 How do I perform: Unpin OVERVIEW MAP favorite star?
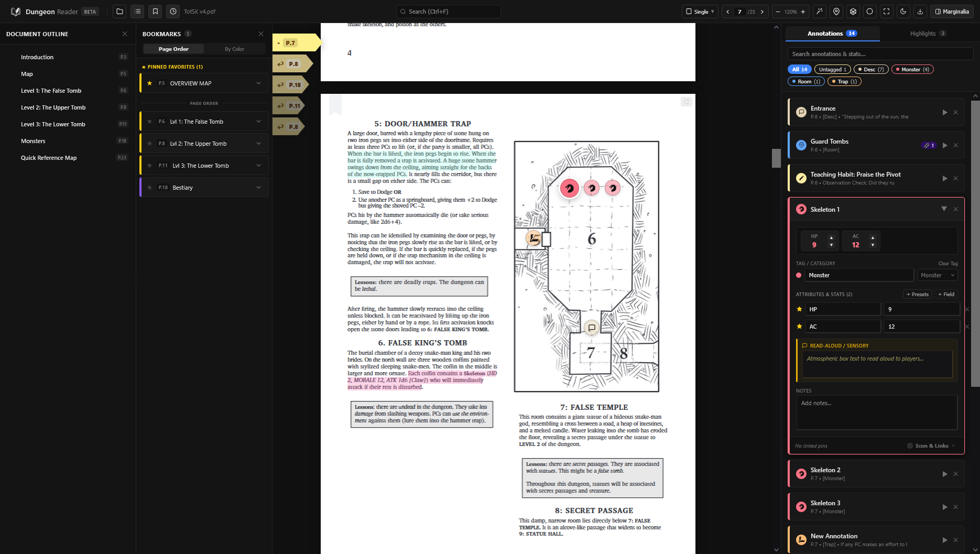(x=149, y=83)
